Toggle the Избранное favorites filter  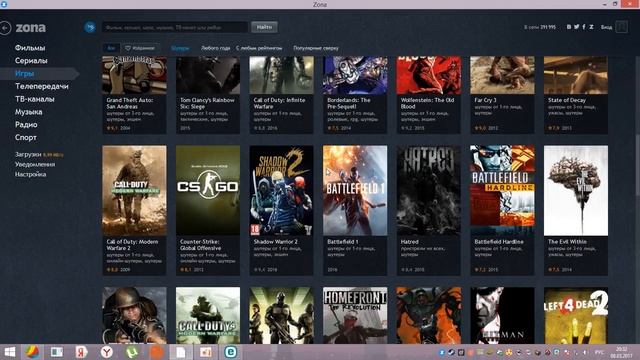pos(140,48)
